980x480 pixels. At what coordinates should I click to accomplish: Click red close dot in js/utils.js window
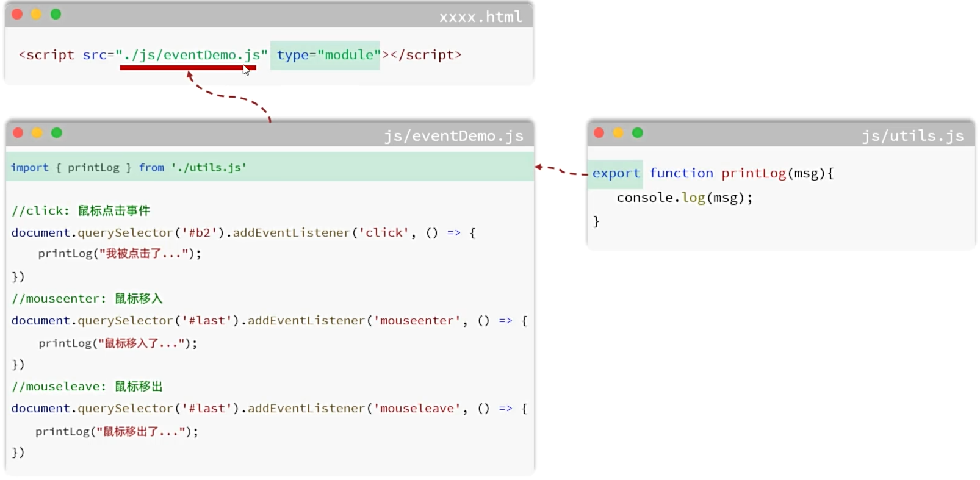click(599, 132)
